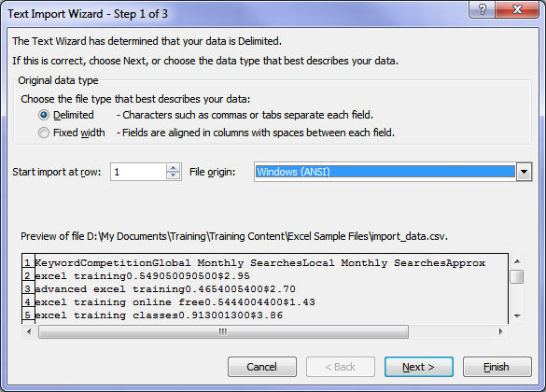Click the preview scroll down arrow
The image size is (546, 392).
coord(517,316)
